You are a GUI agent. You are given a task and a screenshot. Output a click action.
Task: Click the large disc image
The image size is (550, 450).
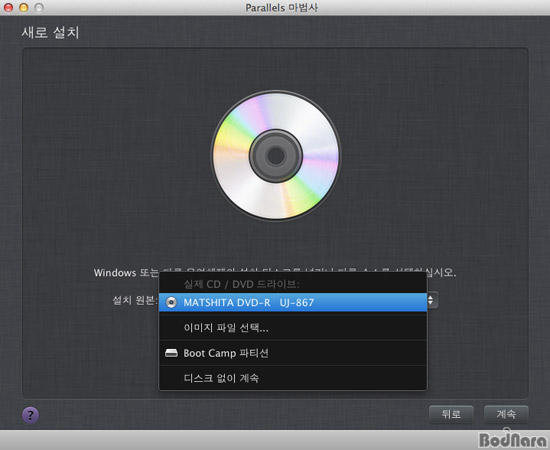(276, 155)
